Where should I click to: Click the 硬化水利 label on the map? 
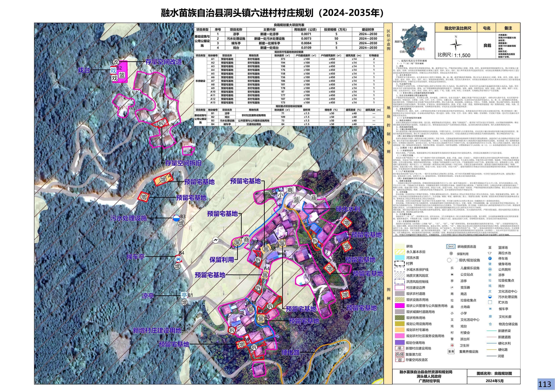coord(348,209)
